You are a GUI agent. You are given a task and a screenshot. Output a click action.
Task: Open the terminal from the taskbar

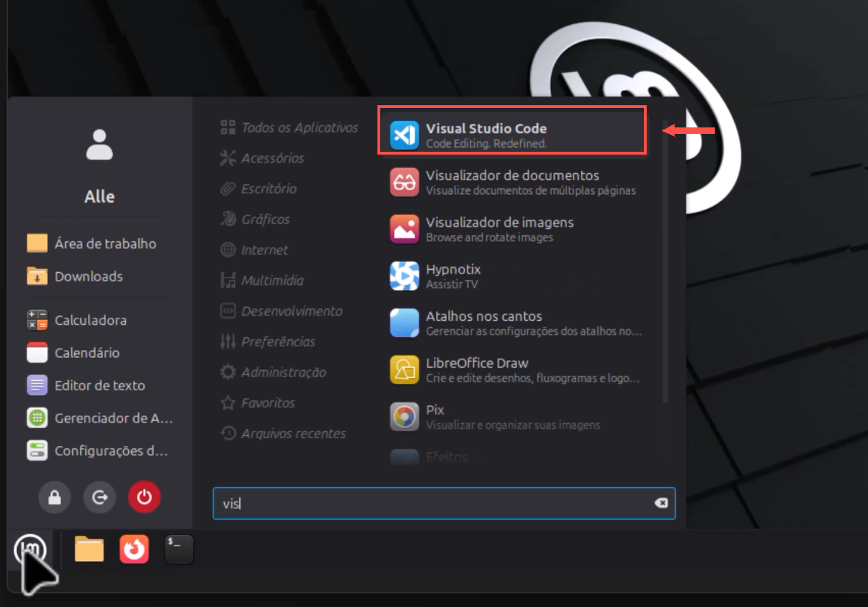click(179, 550)
